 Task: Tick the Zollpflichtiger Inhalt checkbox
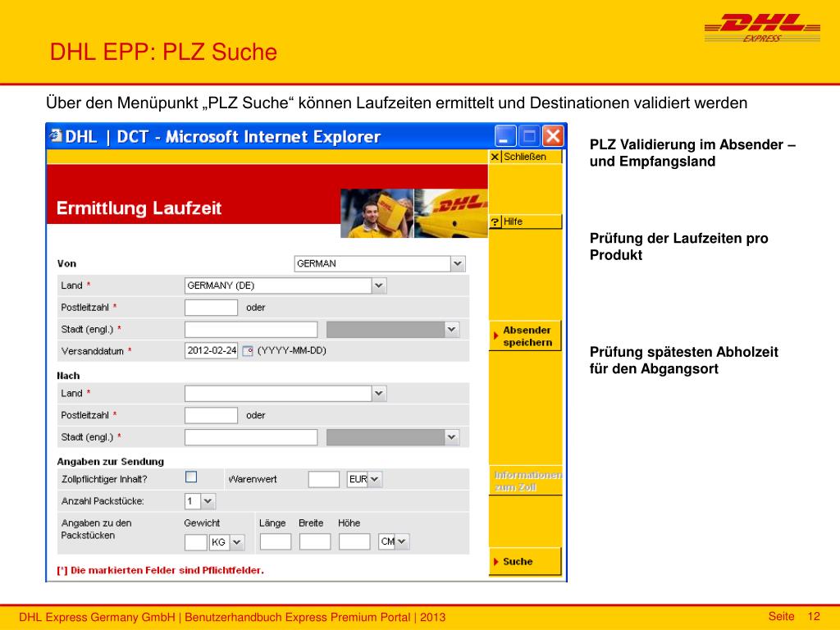click(x=191, y=477)
